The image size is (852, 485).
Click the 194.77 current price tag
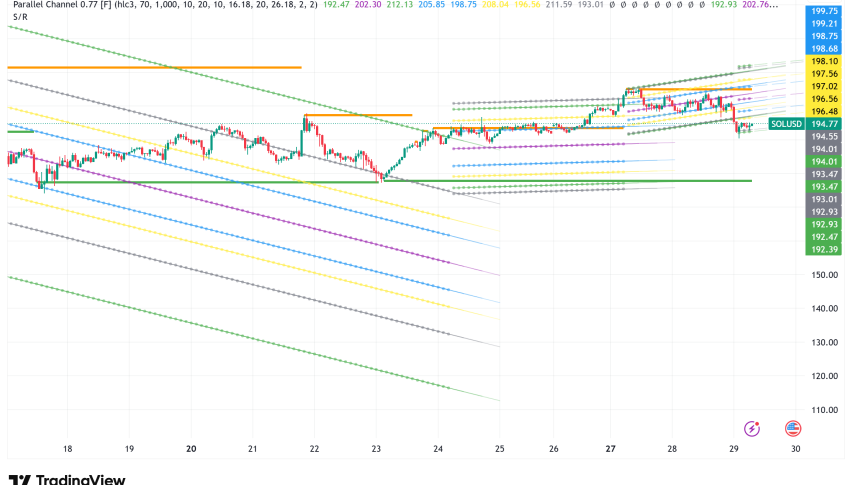point(825,124)
